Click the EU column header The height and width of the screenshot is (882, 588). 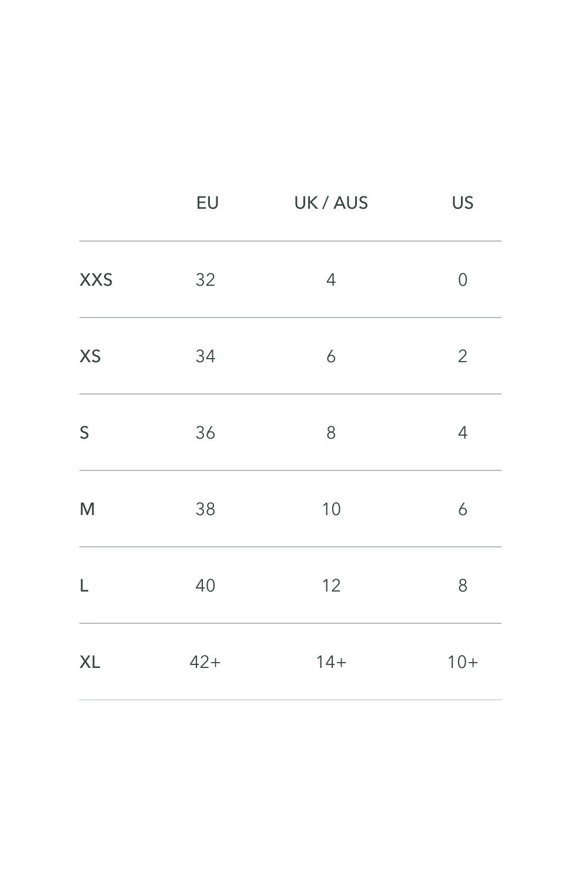click(x=208, y=203)
